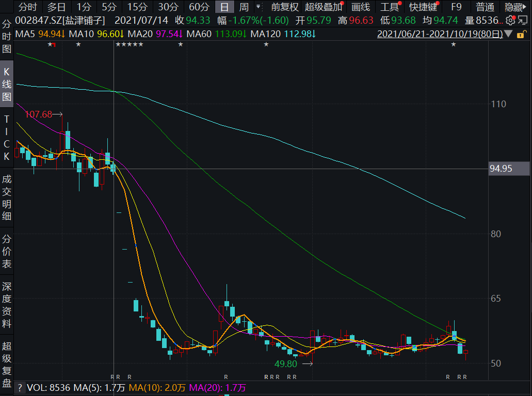This screenshot has height=396, width=532.
Task: Switch to the 60分 timeframe
Action: [x=199, y=7]
